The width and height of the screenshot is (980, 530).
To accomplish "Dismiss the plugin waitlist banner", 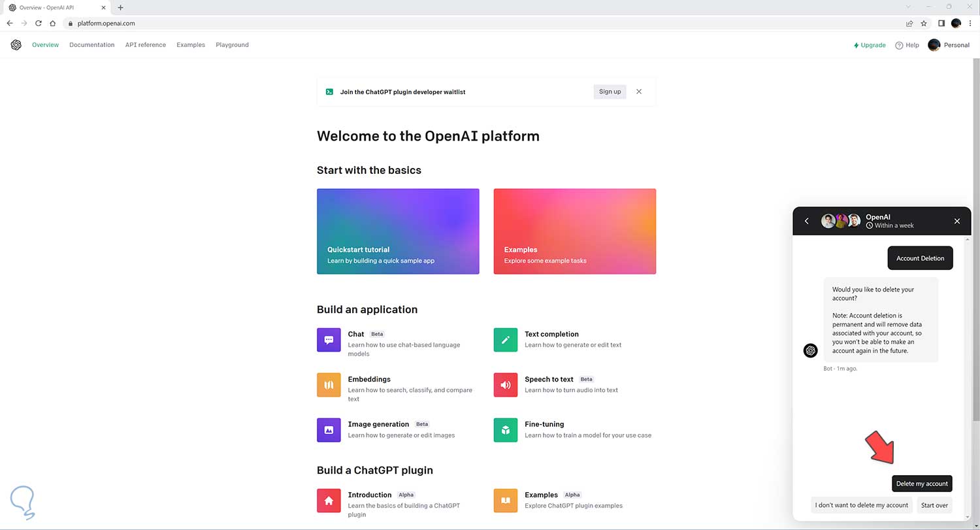I will (639, 91).
